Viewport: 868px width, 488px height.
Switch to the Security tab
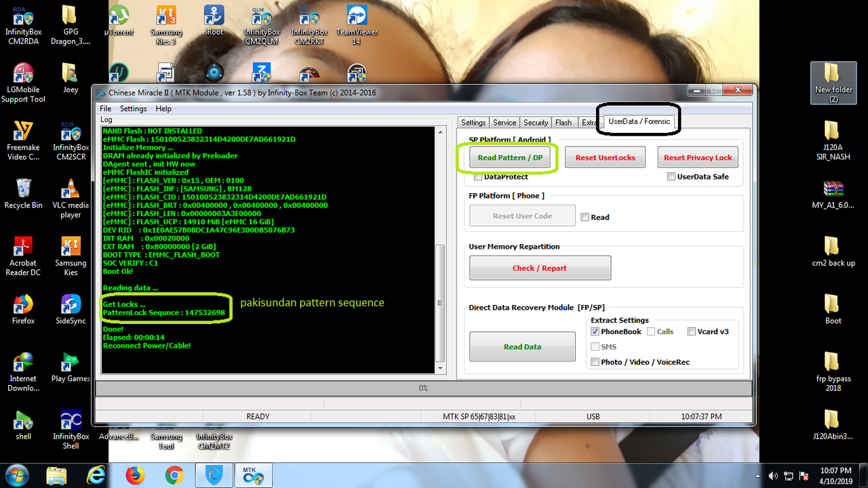(536, 123)
